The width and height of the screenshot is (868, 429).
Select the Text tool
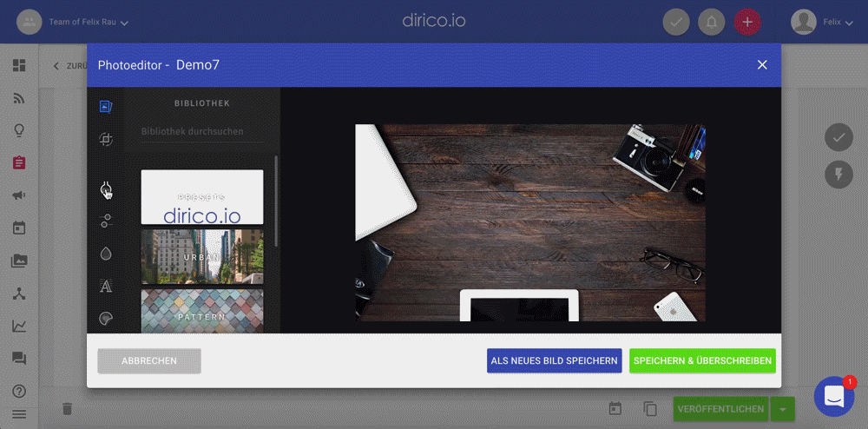(106, 287)
